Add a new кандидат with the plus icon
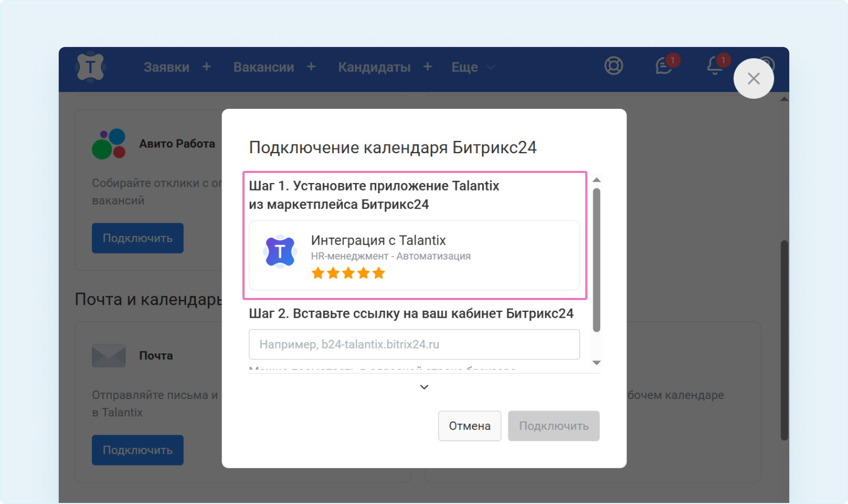Screen dimensions: 848x504 (x=428, y=67)
